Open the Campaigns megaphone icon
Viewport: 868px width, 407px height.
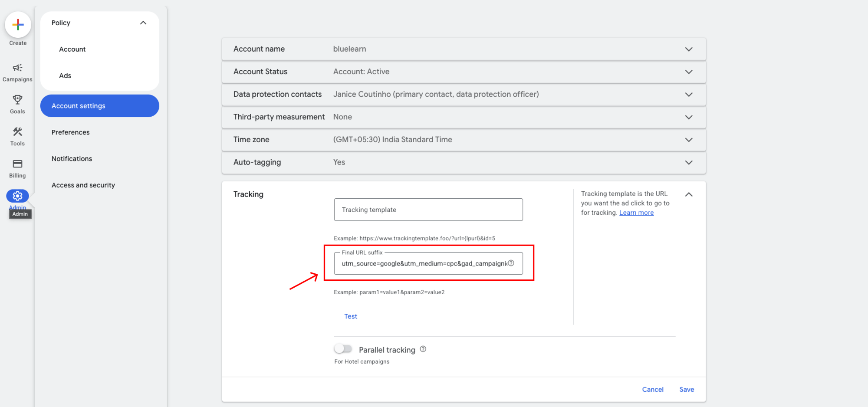17,68
